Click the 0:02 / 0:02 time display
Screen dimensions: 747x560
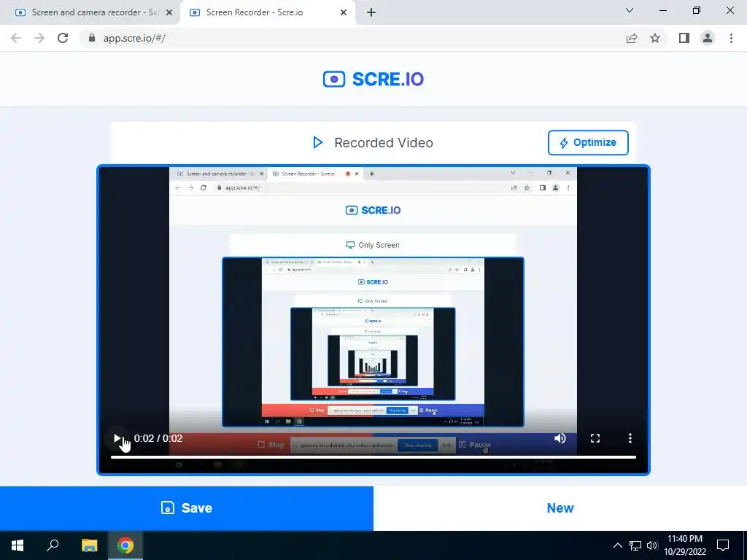158,438
